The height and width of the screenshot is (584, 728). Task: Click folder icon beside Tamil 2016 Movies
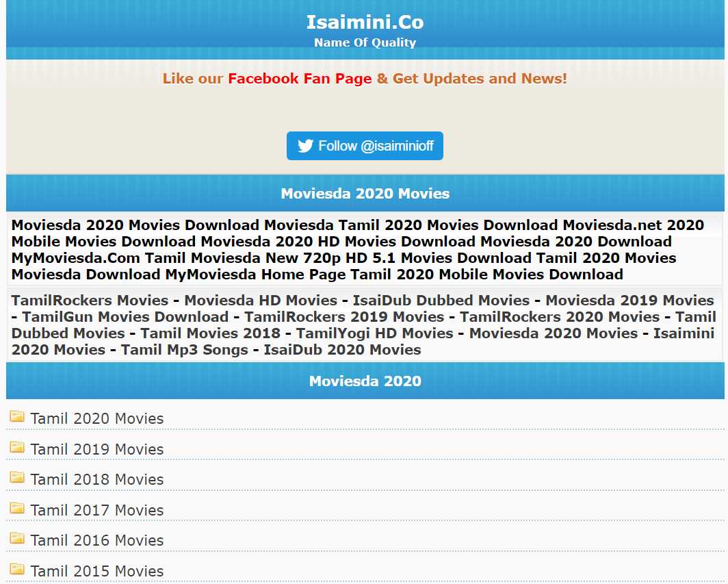[x=17, y=538]
